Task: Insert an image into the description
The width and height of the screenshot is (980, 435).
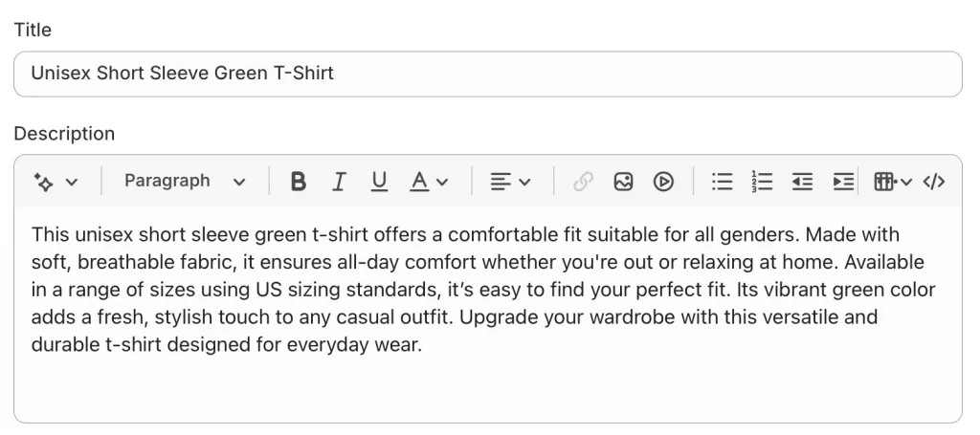Action: coord(624,182)
